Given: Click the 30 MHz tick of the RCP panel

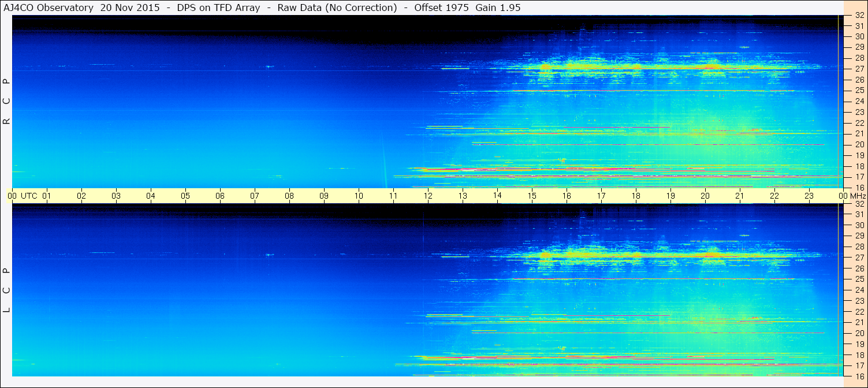Looking at the screenshot, I should pos(859,36).
